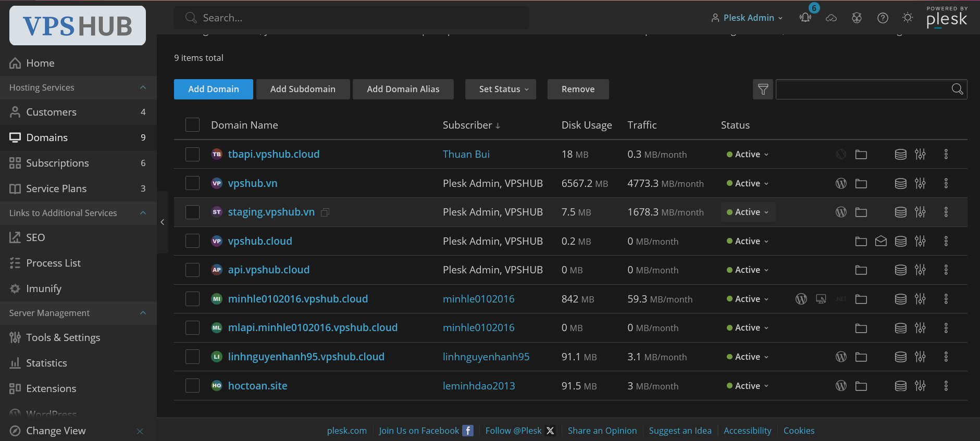Check the tbapi.vpshub.cloud row checkbox
The width and height of the screenshot is (980, 441).
193,154
